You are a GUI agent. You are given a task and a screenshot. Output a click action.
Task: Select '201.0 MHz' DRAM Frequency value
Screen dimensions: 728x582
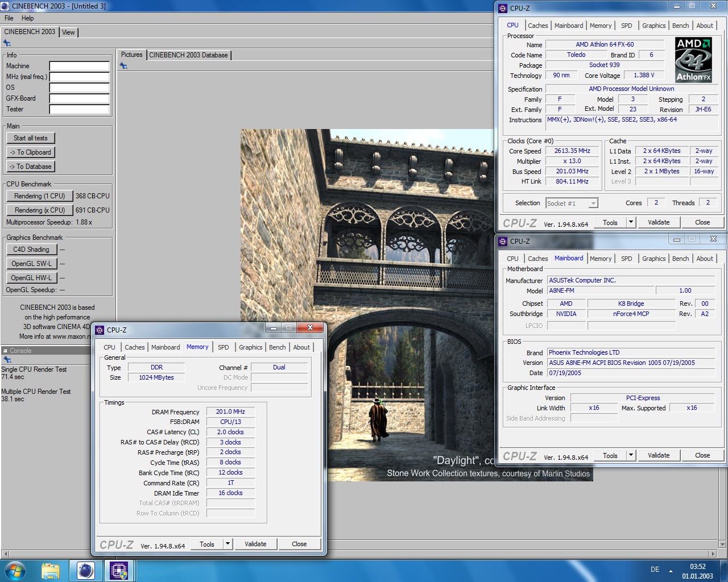(x=230, y=411)
